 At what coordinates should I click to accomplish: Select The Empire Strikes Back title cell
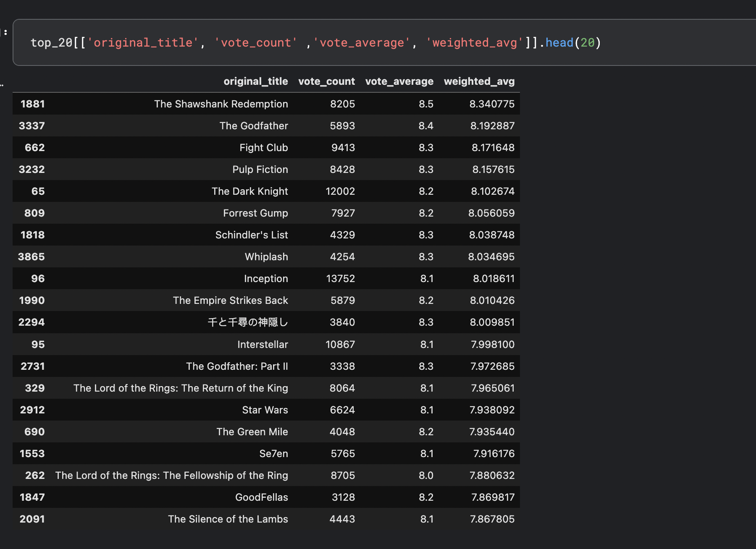(231, 300)
